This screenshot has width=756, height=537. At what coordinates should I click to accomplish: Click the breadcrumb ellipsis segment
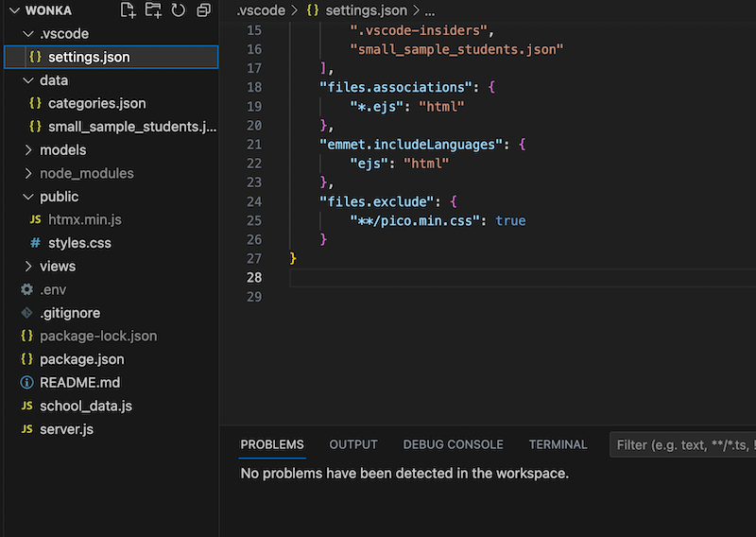(x=430, y=10)
